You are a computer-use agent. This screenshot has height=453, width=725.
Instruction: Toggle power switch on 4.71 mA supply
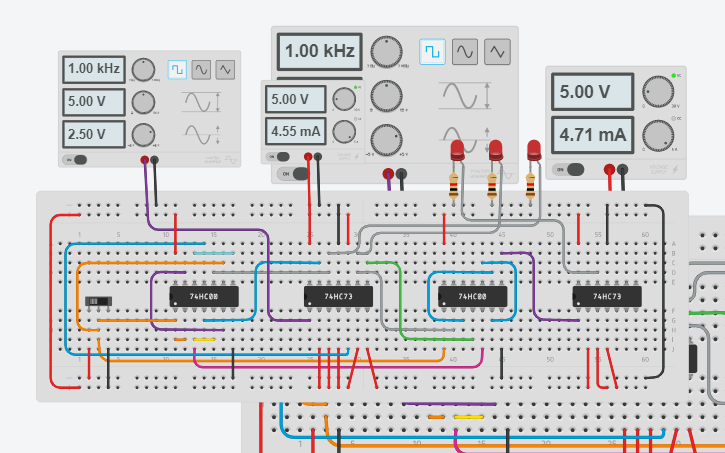point(574,171)
